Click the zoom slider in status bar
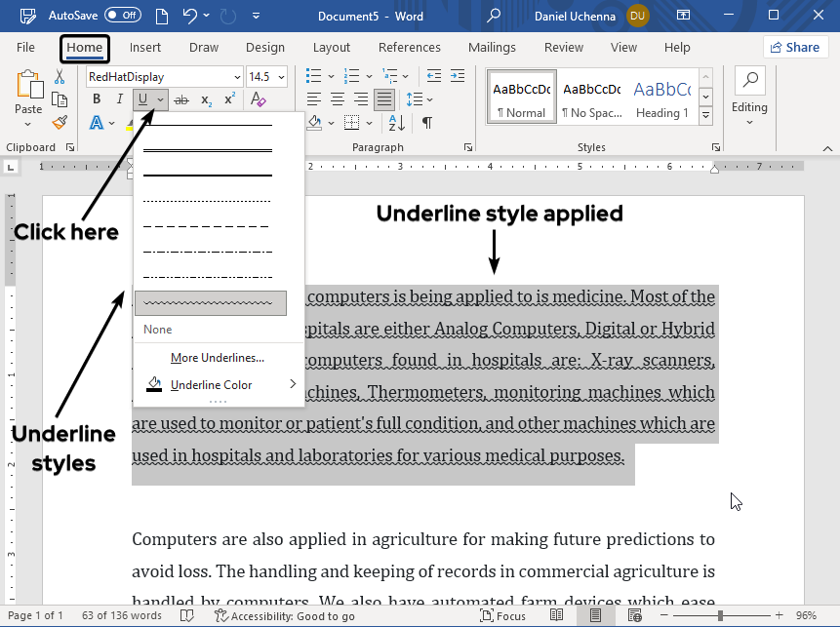Screen dimensions: 840x627 pos(720,616)
